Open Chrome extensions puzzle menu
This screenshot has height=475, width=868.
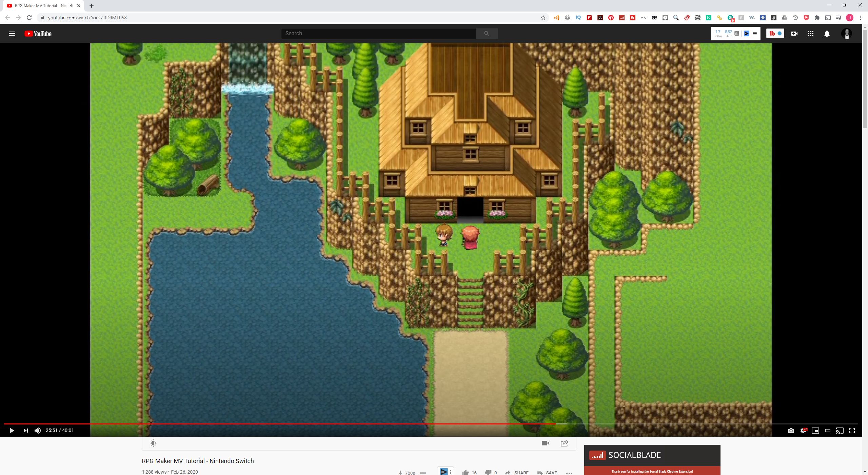point(817,18)
